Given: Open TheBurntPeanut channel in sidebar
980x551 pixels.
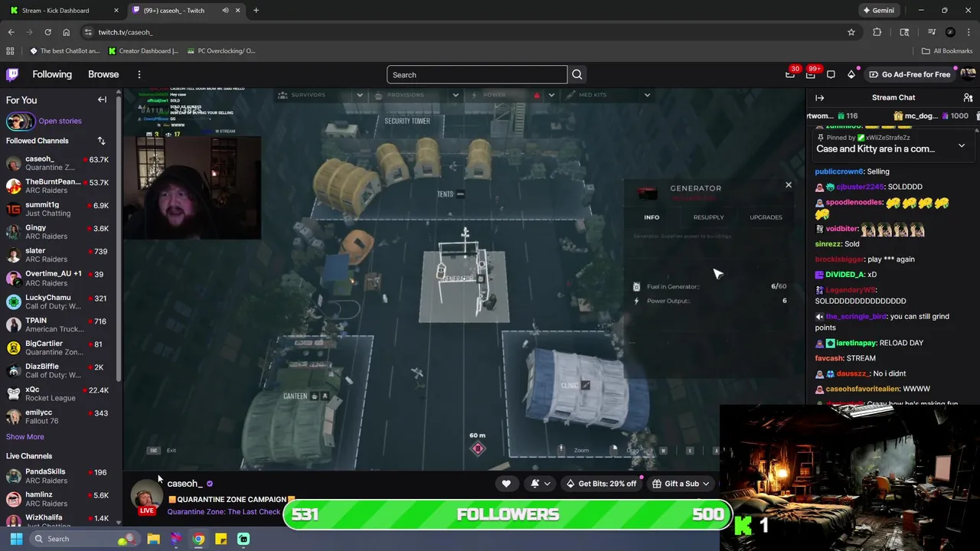Looking at the screenshot, I should 60,186.
